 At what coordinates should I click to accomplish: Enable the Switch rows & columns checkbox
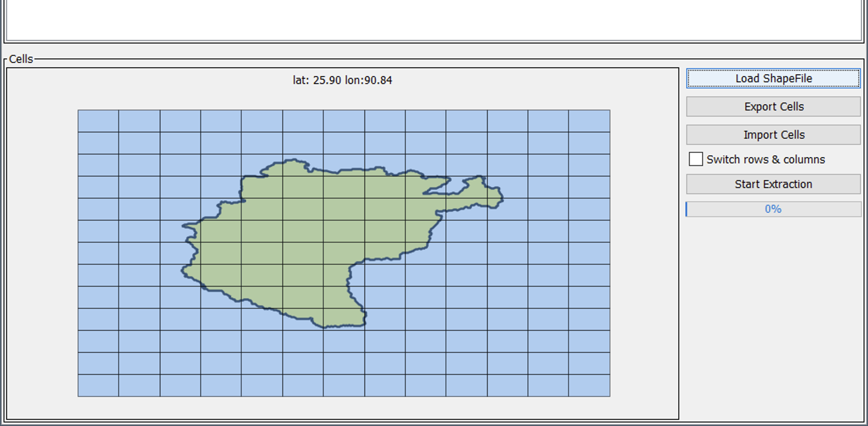click(x=696, y=159)
